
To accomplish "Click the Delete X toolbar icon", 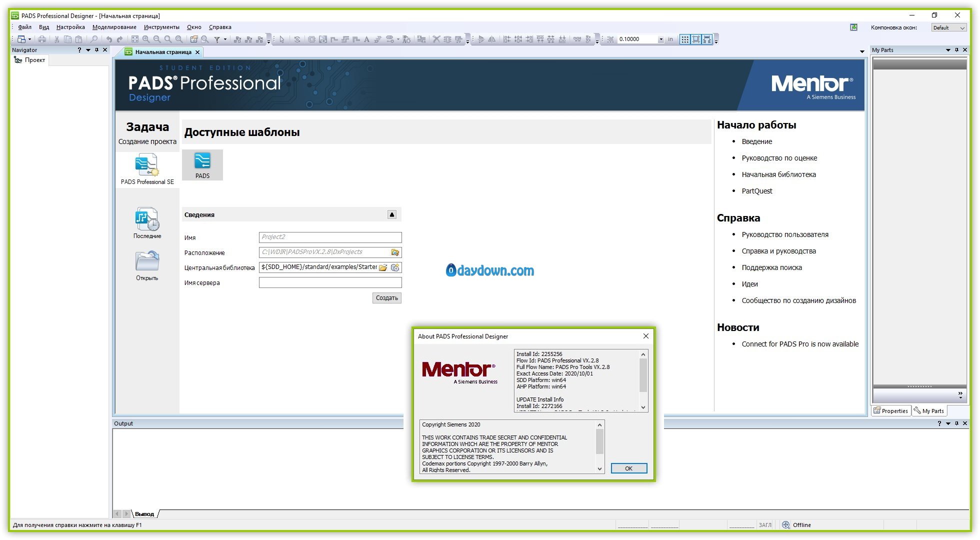I will pos(436,39).
